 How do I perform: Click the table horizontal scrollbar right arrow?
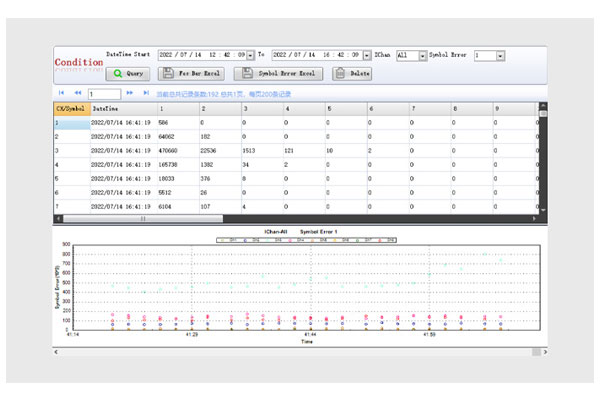534,219
